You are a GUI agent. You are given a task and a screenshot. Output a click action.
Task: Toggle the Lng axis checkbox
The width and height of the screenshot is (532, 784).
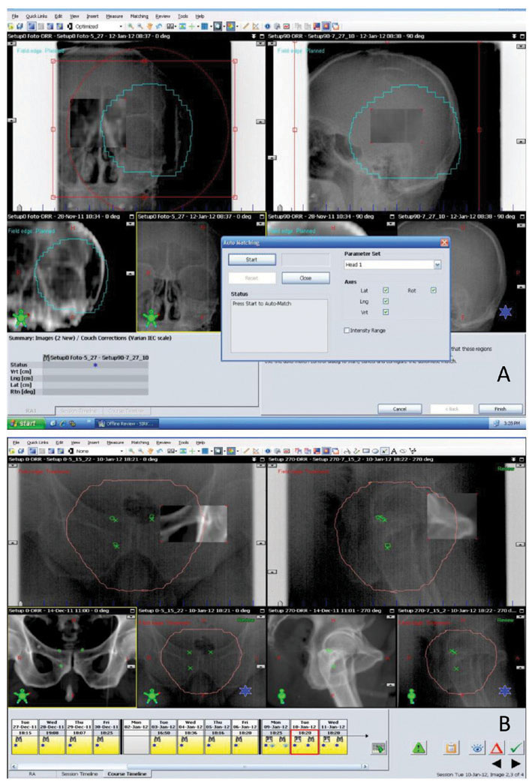386,301
